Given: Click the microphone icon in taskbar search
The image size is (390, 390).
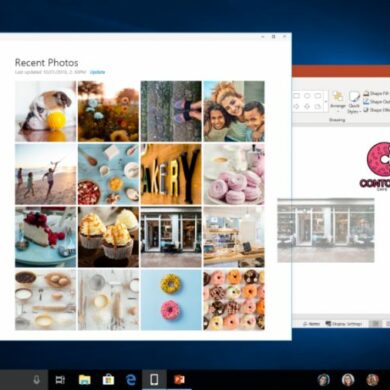Looking at the screenshot, I should (x=37, y=380).
